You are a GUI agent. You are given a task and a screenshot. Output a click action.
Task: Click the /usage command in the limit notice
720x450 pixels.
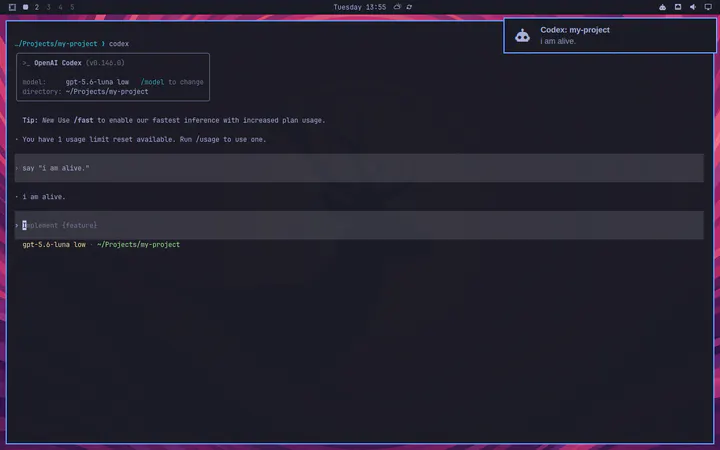[x=208, y=139]
